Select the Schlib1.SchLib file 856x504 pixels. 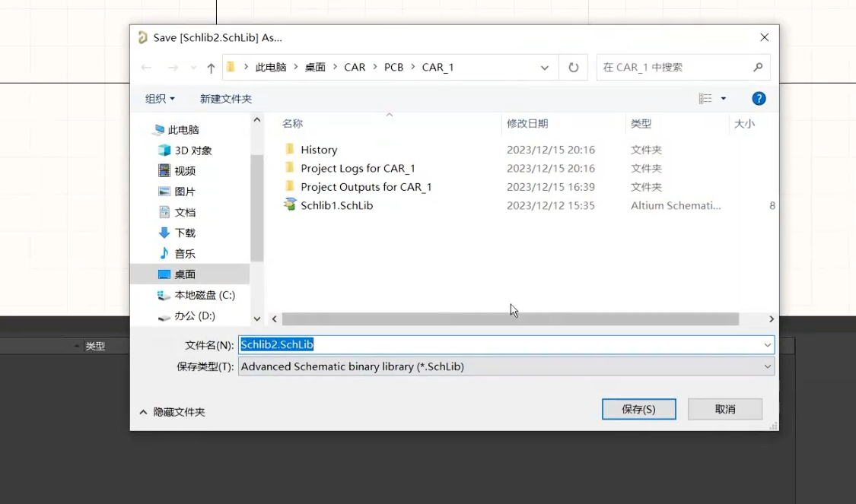[337, 205]
